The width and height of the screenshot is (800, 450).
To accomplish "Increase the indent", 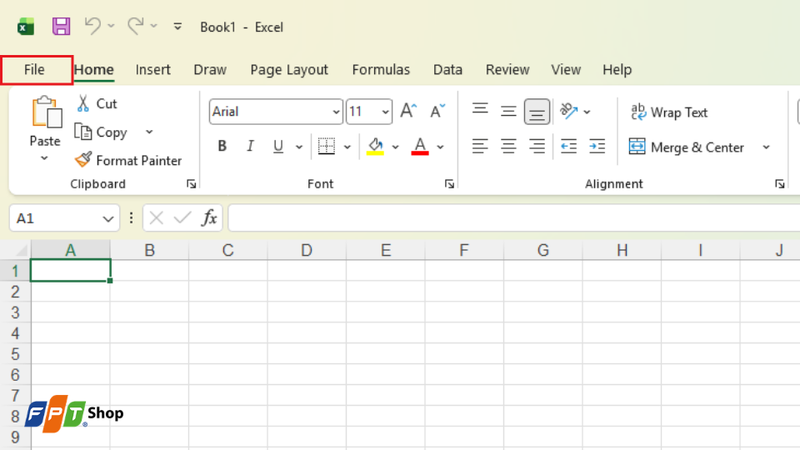I will [597, 146].
